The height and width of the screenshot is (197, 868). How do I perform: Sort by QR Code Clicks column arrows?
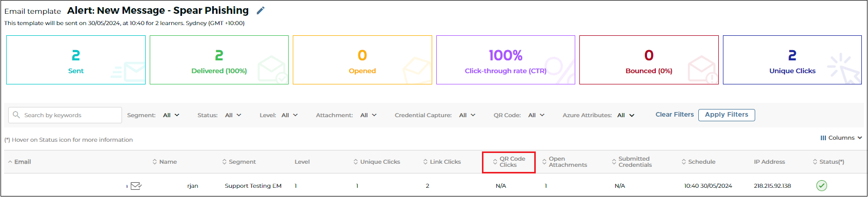pyautogui.click(x=495, y=162)
